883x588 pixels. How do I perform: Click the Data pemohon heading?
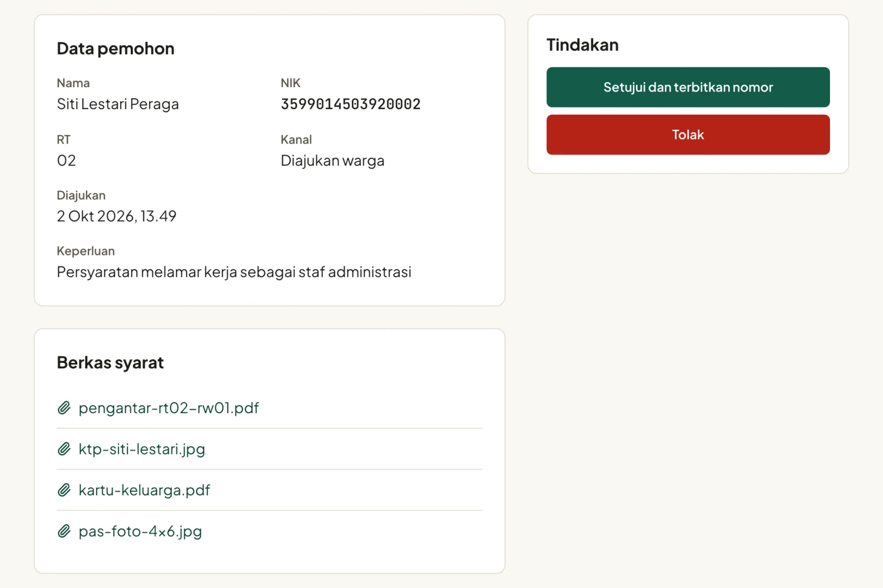(115, 49)
